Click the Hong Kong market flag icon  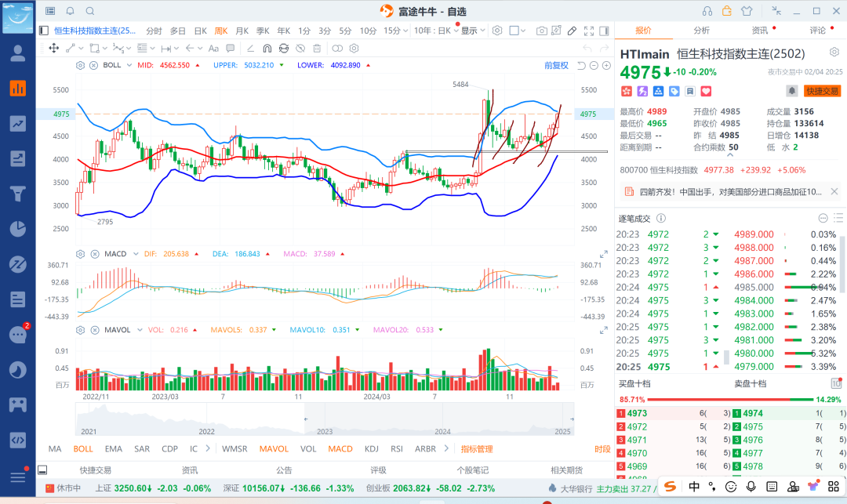click(x=626, y=91)
